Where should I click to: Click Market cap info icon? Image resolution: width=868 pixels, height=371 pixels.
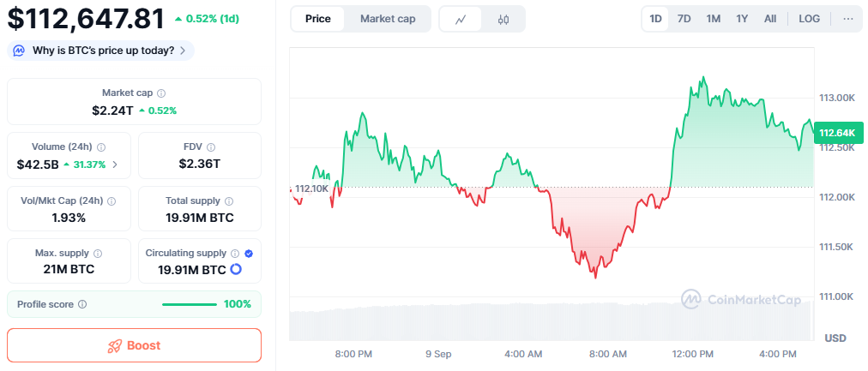[x=161, y=93]
